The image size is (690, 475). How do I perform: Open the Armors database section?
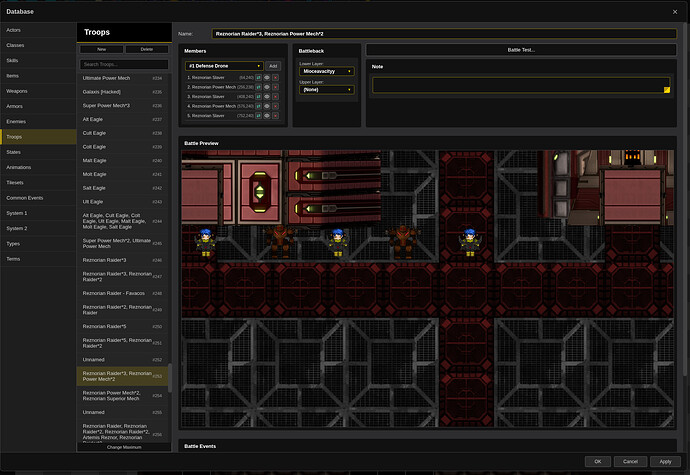38,106
